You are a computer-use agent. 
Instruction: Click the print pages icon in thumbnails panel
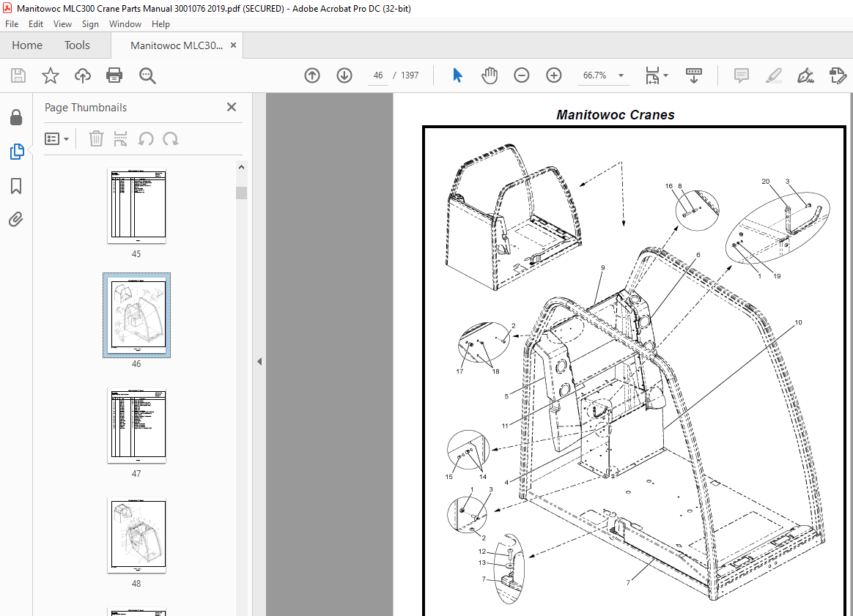pos(120,138)
